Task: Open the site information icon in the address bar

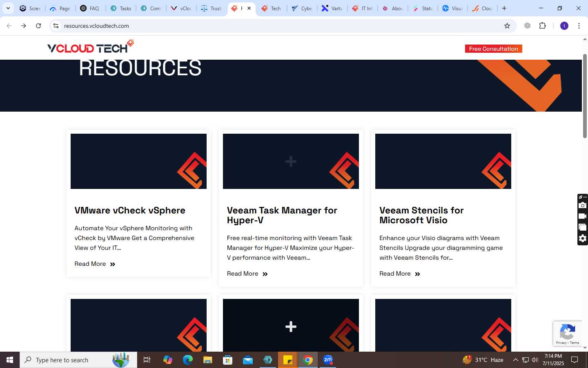Action: (56, 26)
